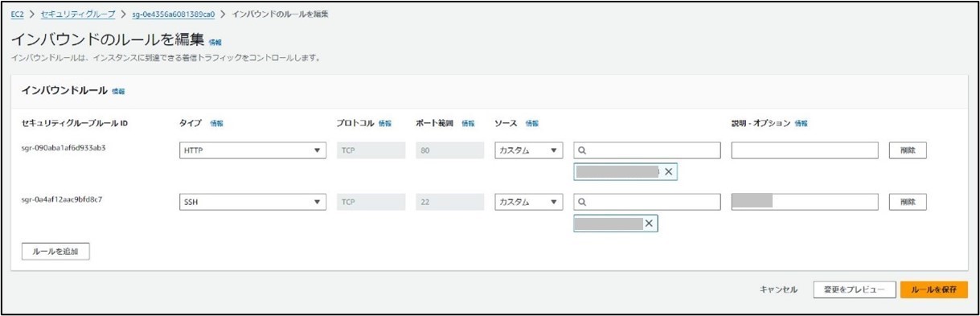Remove source tag in SSH row

(649, 224)
